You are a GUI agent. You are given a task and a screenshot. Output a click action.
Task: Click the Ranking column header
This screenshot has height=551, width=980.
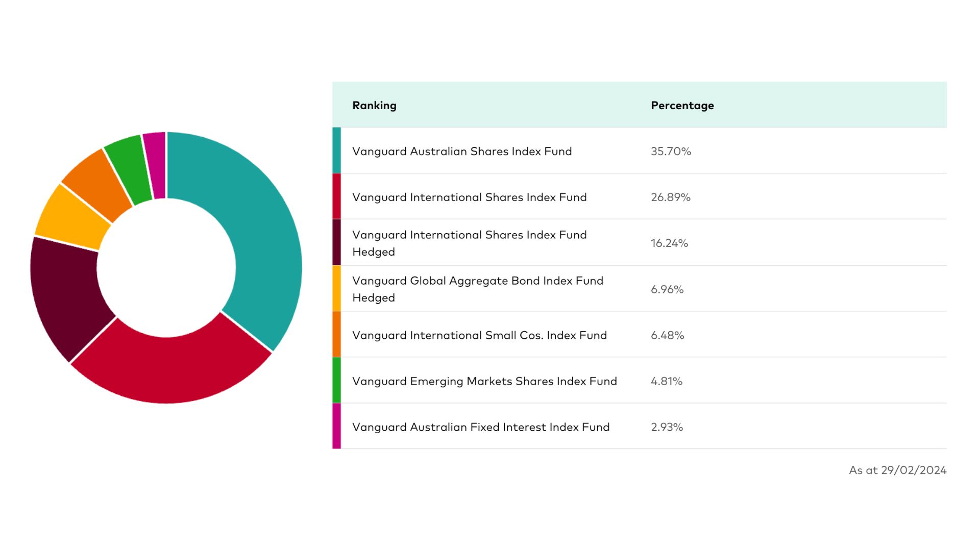point(374,106)
